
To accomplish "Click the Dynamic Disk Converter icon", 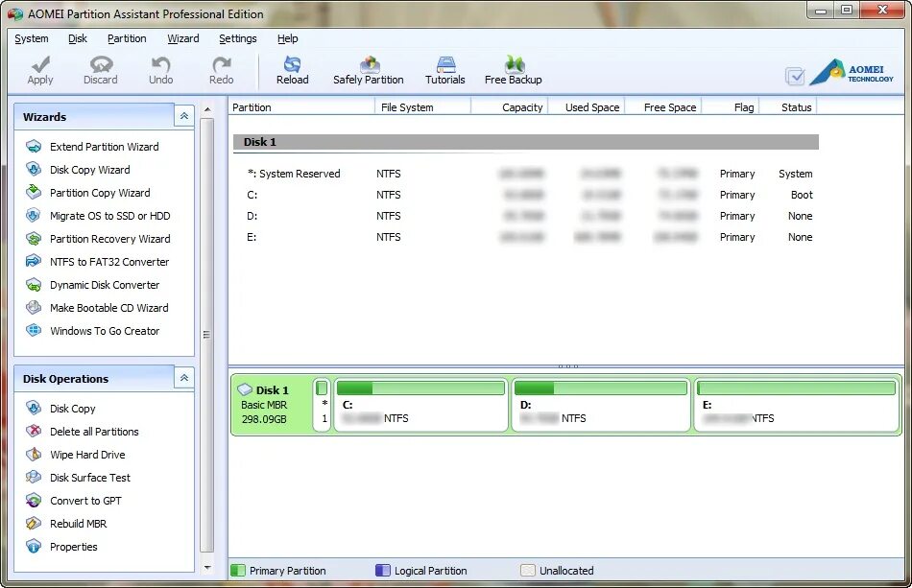I will coord(34,285).
